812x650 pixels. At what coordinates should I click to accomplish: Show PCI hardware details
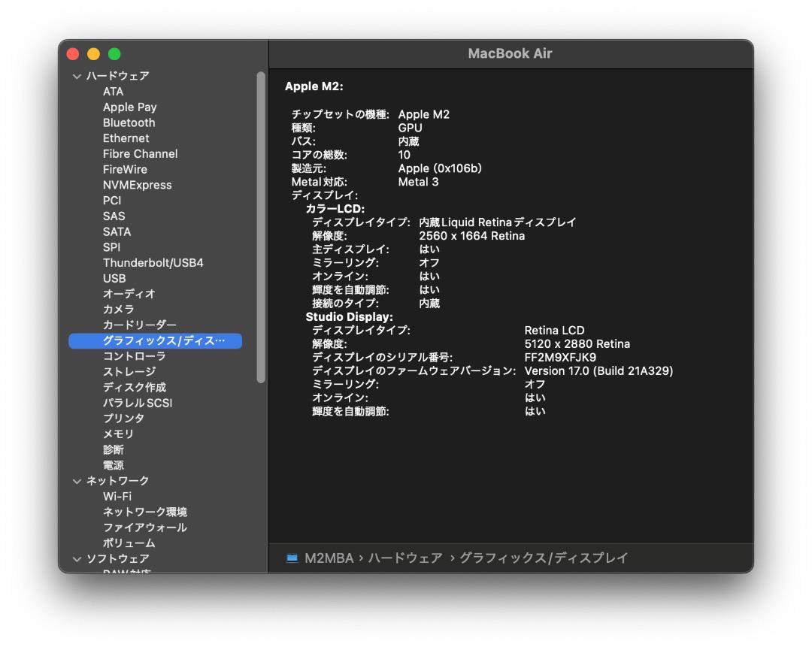point(112,201)
